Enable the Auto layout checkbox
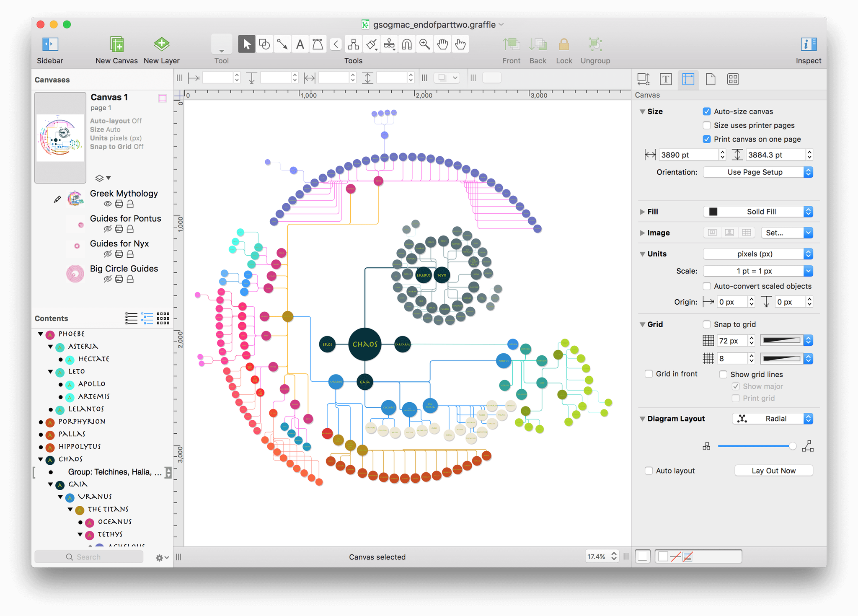 pos(649,471)
